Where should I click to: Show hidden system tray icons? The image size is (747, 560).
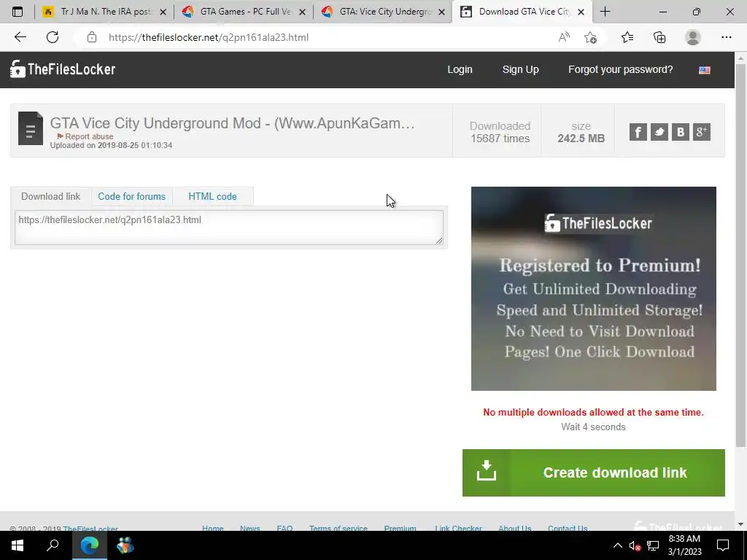point(617,545)
